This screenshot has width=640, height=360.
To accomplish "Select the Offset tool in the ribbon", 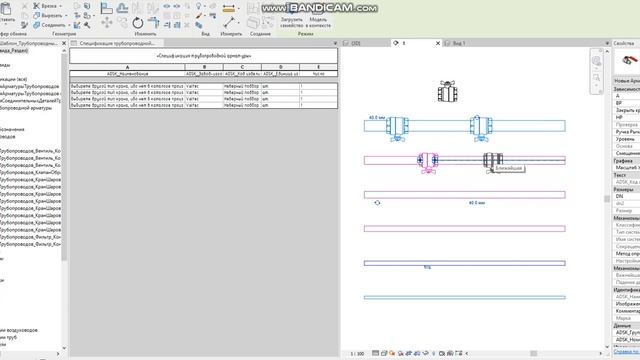I will 122,8.
